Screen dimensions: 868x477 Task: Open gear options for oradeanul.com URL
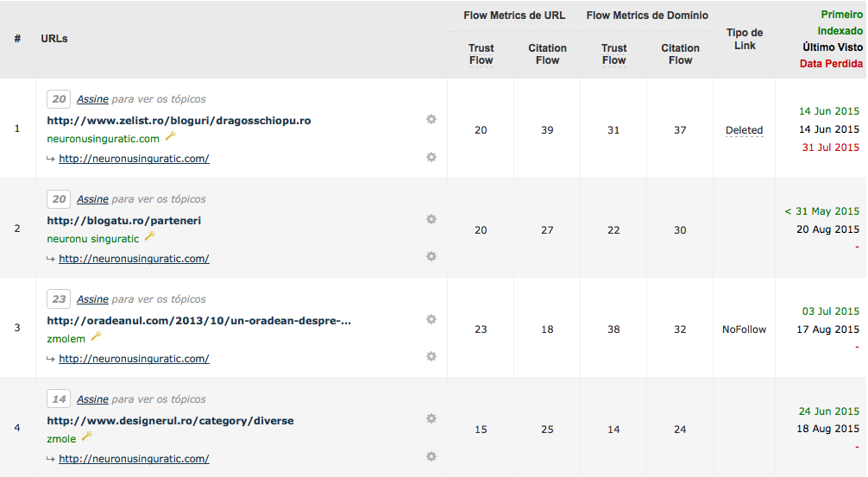click(x=431, y=319)
